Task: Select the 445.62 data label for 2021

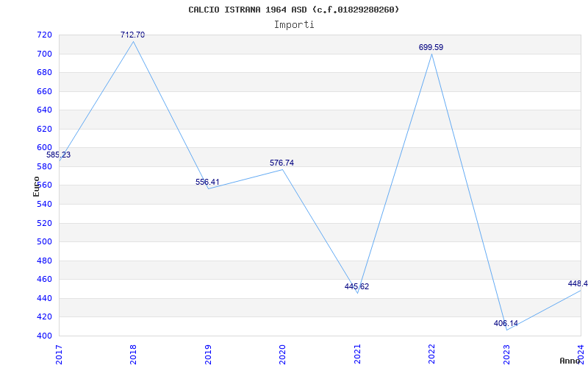Action: coord(356,286)
